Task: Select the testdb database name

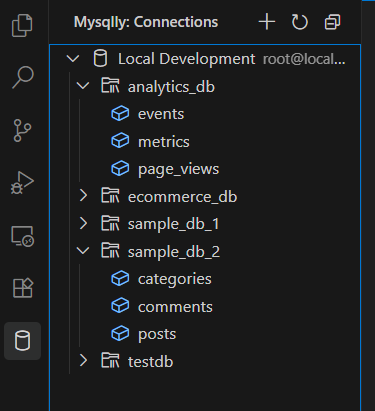Action: click(x=151, y=361)
